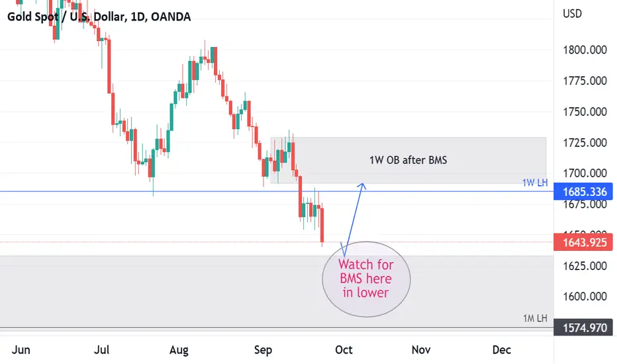
Task: Click the '1W OB after BMS' text
Action: tap(408, 160)
